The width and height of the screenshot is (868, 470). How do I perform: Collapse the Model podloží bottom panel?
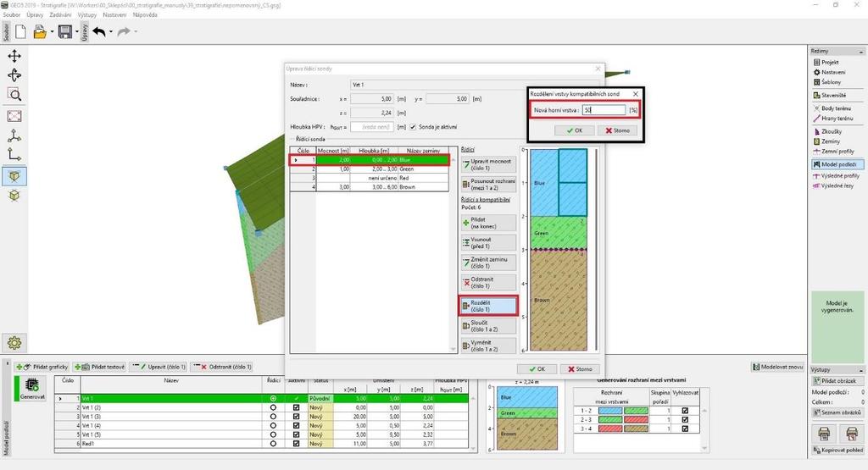pos(7,364)
